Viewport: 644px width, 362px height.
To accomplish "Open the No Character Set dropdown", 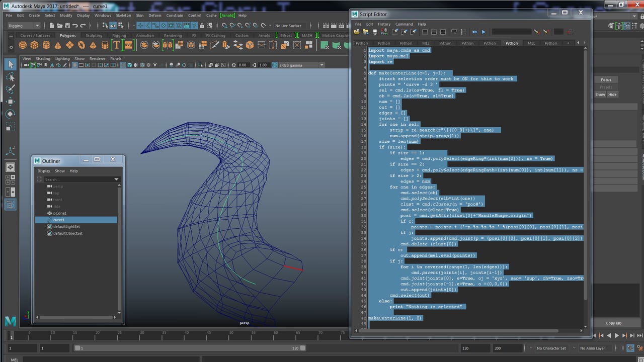I will tap(551, 348).
